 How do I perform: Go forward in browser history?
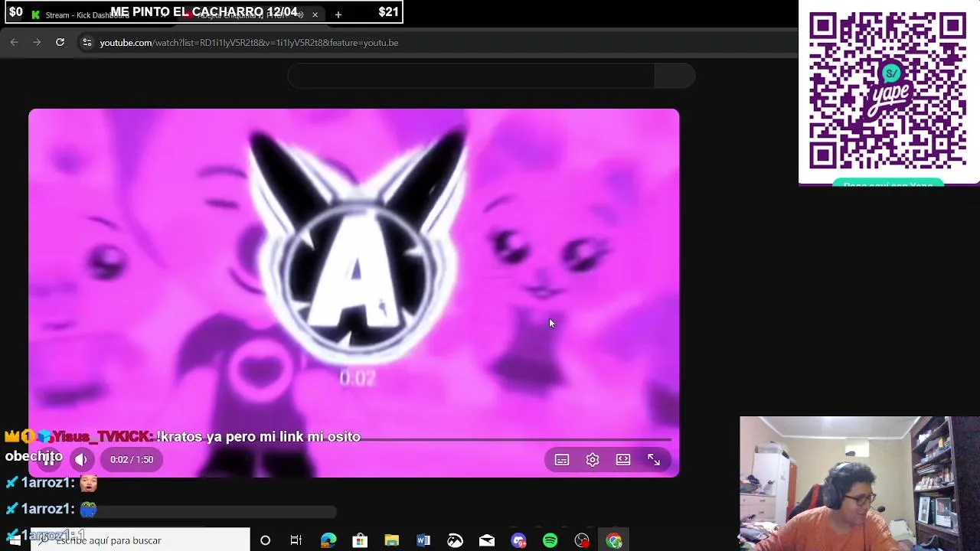(x=37, y=42)
